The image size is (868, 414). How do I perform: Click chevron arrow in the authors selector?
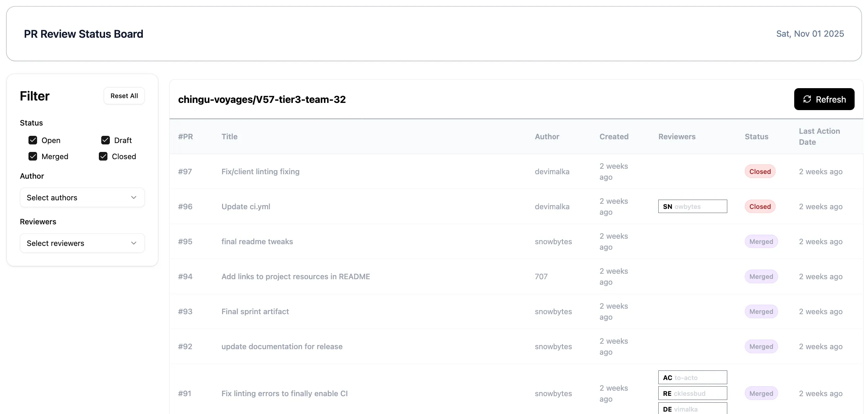click(134, 198)
